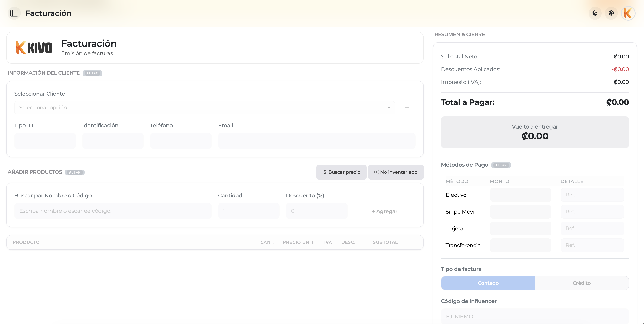
Task: Click the Agregar product button
Action: (x=385, y=211)
